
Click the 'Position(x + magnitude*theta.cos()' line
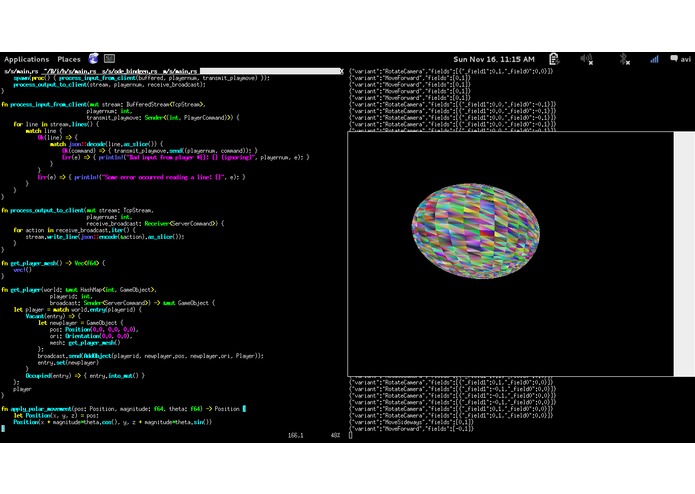coord(113,422)
